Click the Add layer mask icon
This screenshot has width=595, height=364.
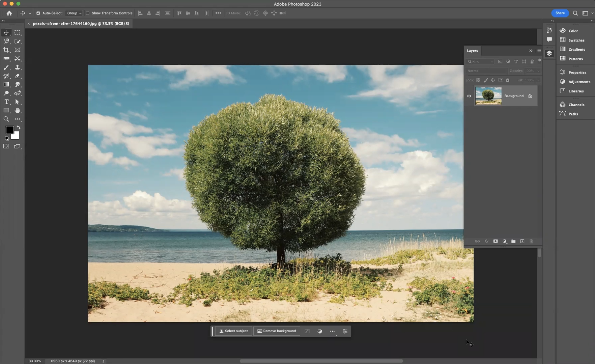coord(495,241)
